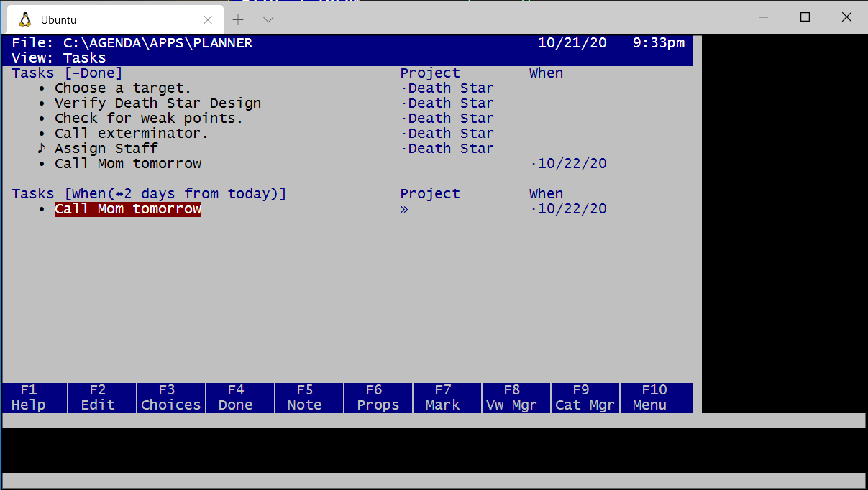Open F9 Cat Mgr category manager
Image resolution: width=868 pixels, height=490 pixels.
[585, 397]
